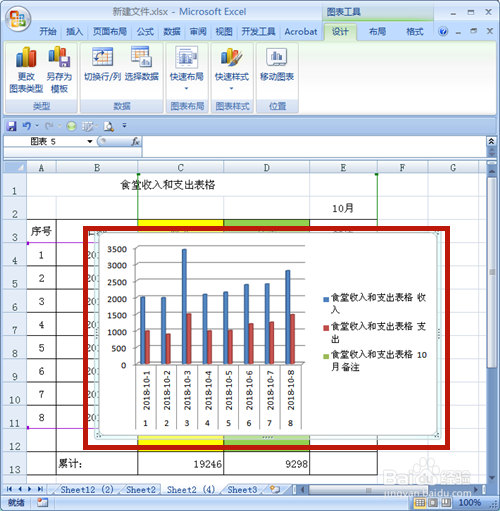Click the insert function fx icon
The height and width of the screenshot is (511, 500).
[x=135, y=142]
